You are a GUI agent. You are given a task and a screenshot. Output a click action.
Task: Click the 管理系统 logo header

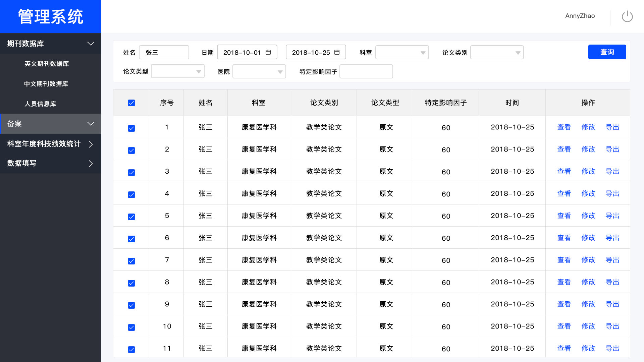point(51,16)
